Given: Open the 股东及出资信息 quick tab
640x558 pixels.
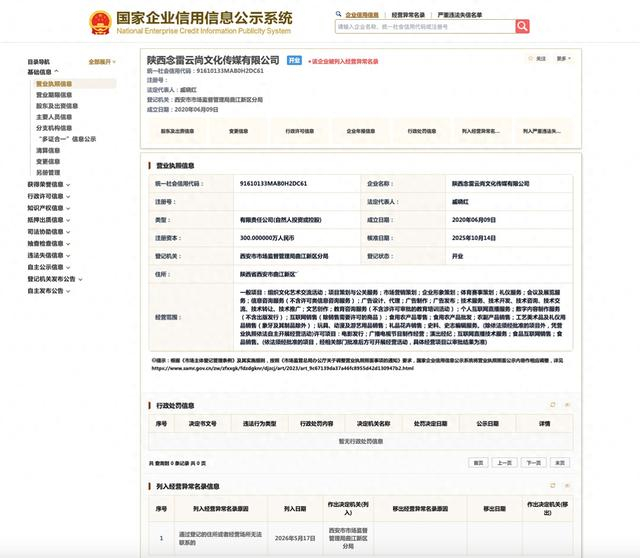Looking at the screenshot, I should point(177,131).
